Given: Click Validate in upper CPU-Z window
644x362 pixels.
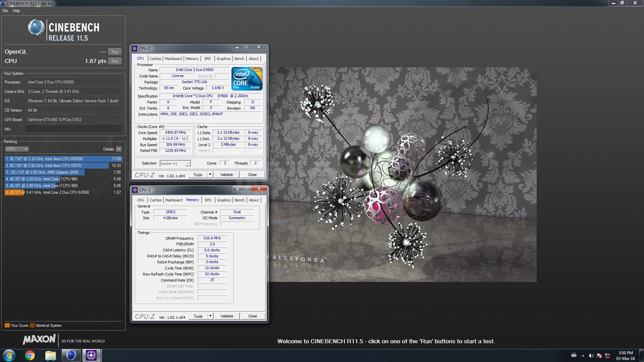Looking at the screenshot, I should (226, 175).
